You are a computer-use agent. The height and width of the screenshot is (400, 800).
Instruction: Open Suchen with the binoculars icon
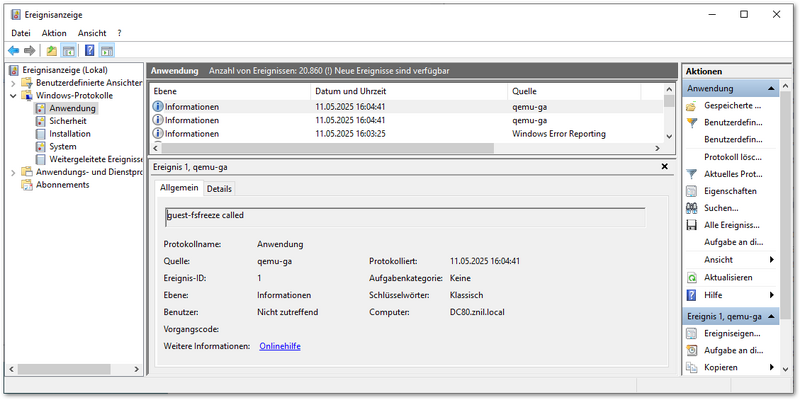click(691, 208)
